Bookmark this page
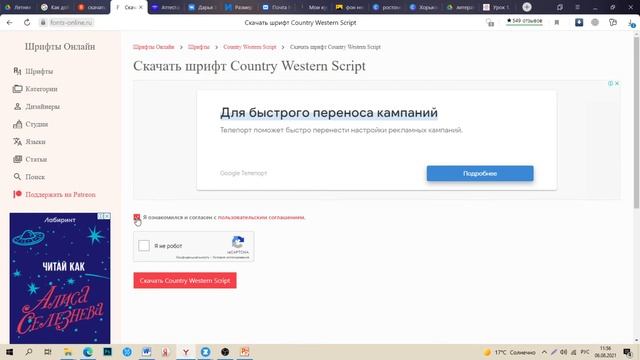640x360 pixels. (557, 22)
